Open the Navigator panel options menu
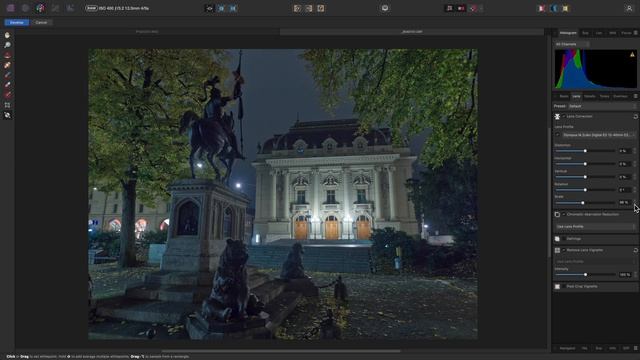640x360 pixels. 636,348
